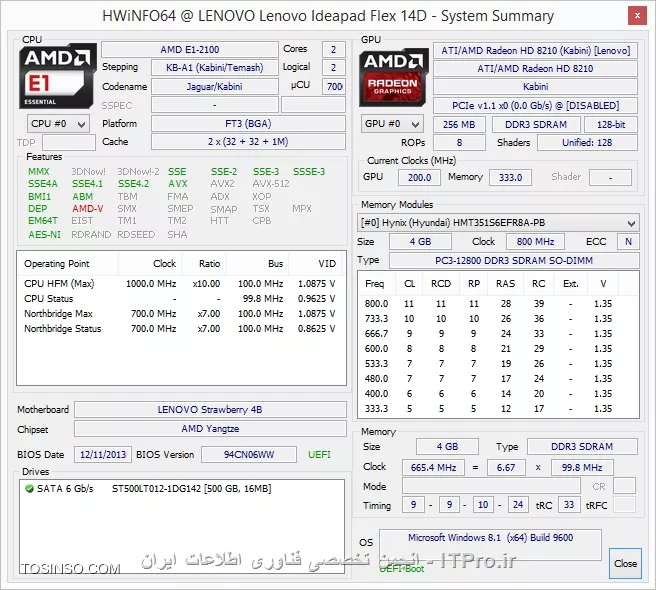This screenshot has width=656, height=590.
Task: Click the FT3 (BGA) platform field
Action: 248,124
